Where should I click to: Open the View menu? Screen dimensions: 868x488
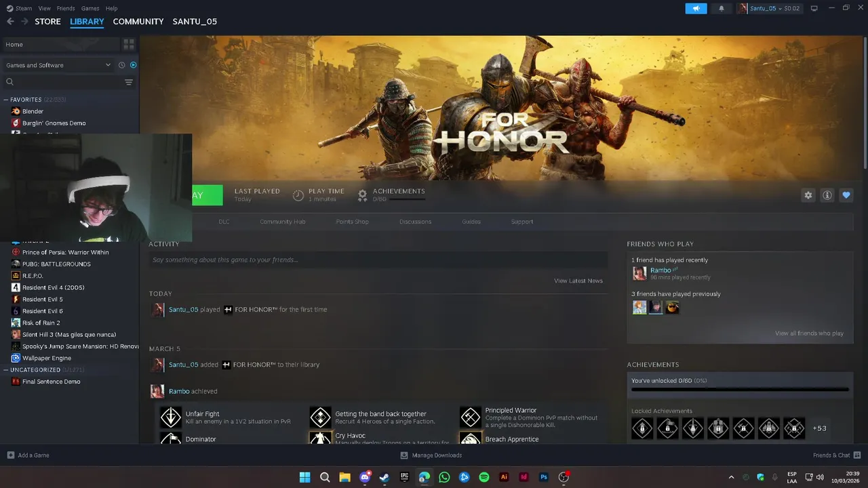coord(45,8)
